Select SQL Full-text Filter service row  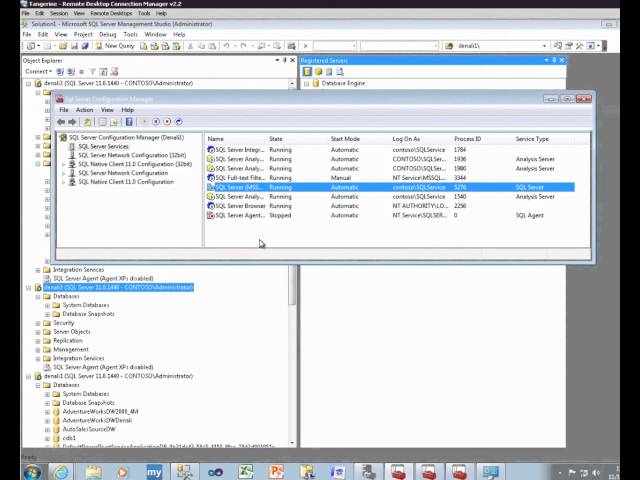pos(391,178)
